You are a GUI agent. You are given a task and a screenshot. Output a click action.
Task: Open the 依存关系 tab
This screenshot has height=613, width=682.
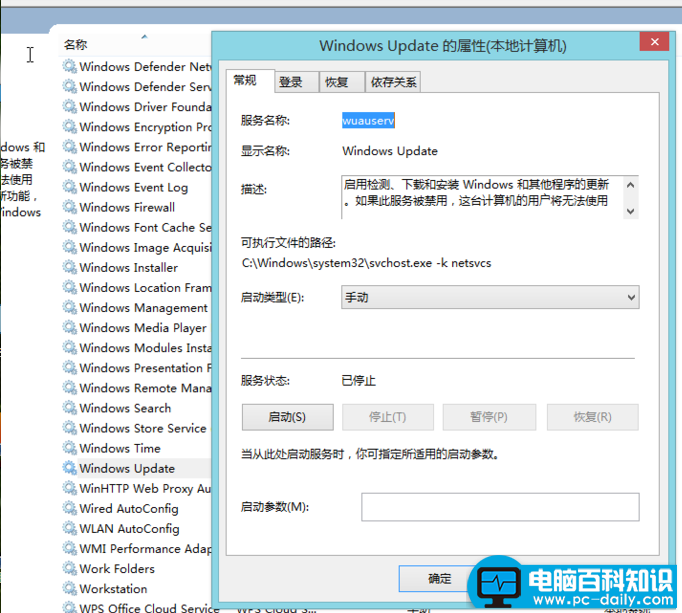(x=394, y=82)
